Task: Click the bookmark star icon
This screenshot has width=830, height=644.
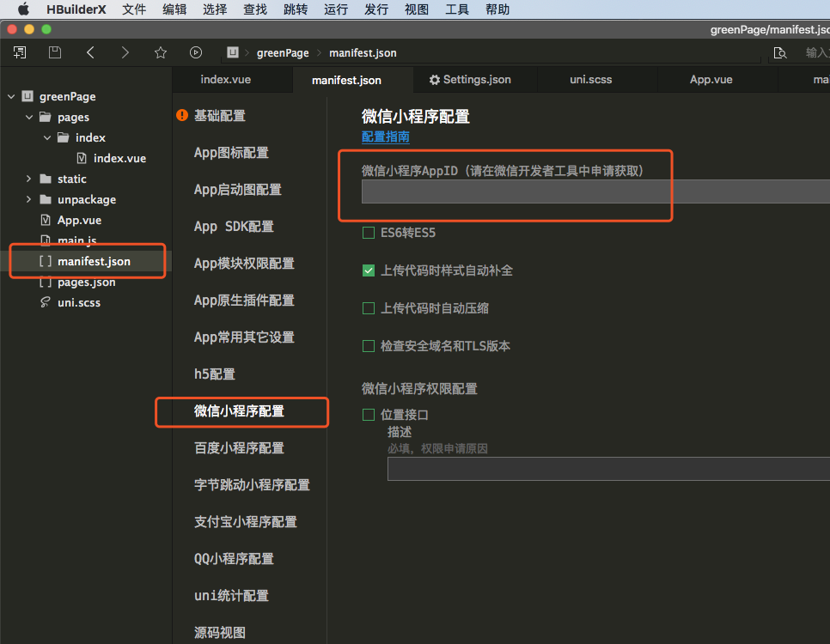Action: pyautogui.click(x=161, y=52)
